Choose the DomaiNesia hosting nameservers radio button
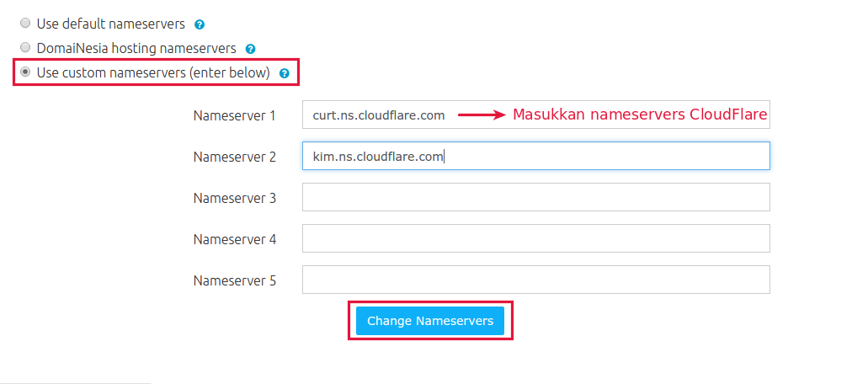The height and width of the screenshot is (384, 868). coord(25,48)
